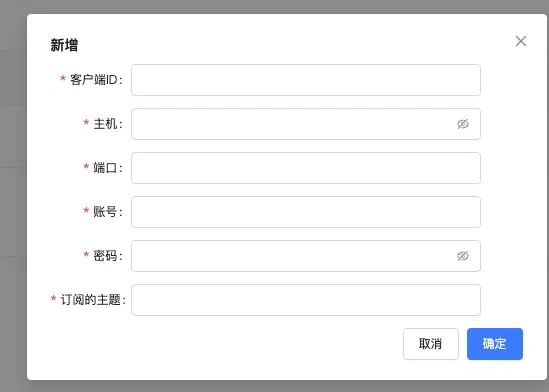Activate the 账号 input field

(x=306, y=212)
